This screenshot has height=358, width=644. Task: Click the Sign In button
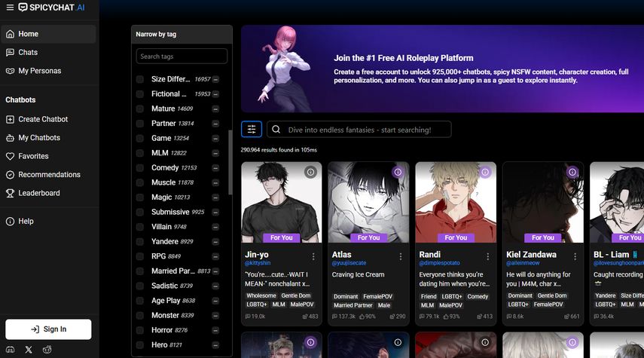coord(48,329)
